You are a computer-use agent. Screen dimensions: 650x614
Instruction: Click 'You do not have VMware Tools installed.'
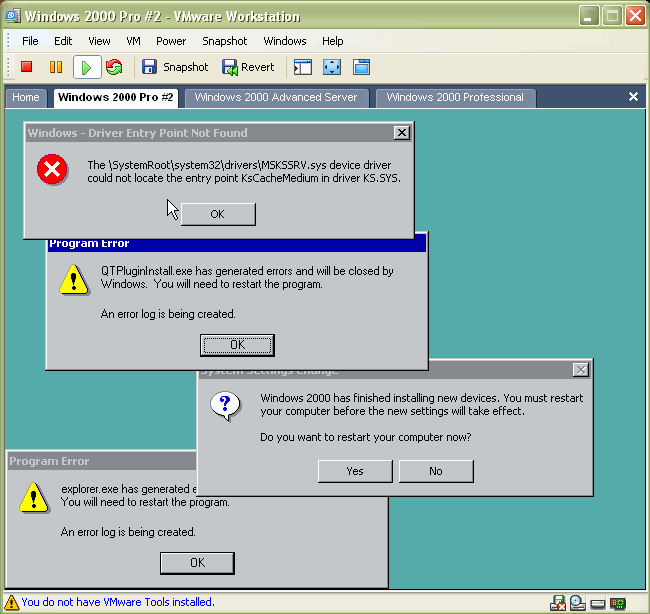pos(118,602)
